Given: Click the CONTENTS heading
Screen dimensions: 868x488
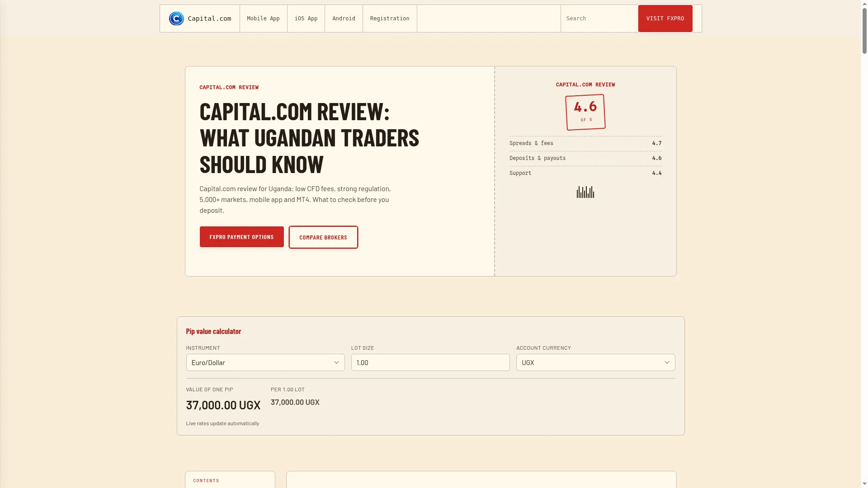Looking at the screenshot, I should (x=206, y=480).
